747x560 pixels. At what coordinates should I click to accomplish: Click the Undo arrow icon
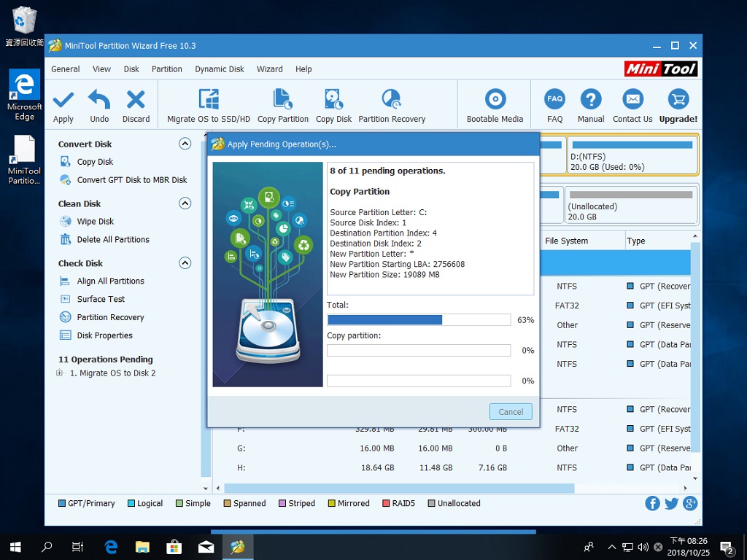[x=99, y=99]
